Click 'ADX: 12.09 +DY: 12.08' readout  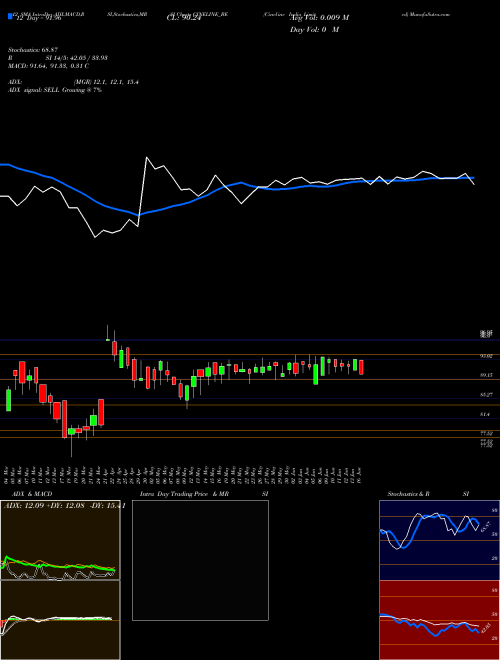click(45, 506)
